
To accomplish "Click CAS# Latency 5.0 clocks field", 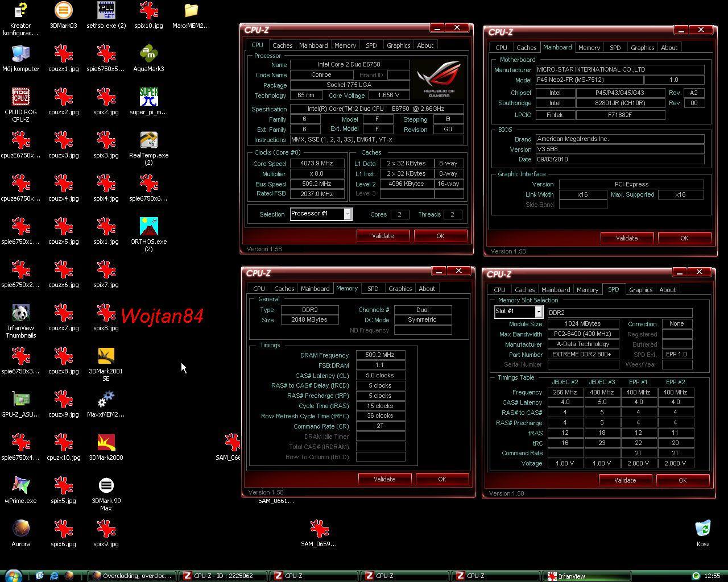I will 380,376.
